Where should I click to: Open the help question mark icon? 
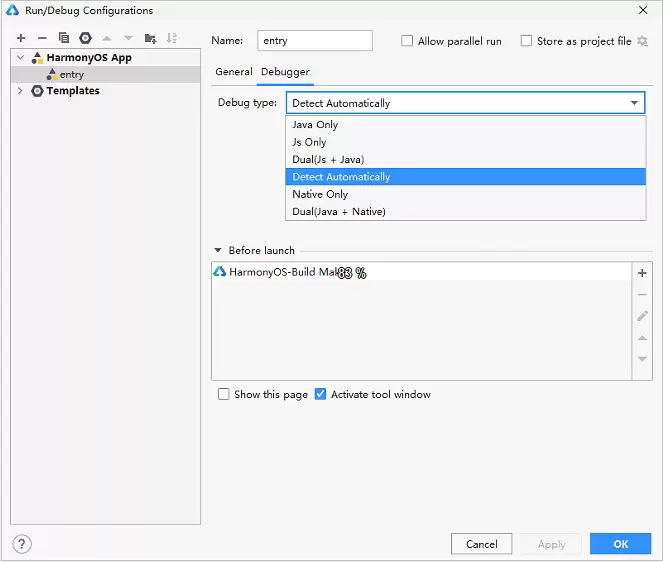(x=21, y=544)
